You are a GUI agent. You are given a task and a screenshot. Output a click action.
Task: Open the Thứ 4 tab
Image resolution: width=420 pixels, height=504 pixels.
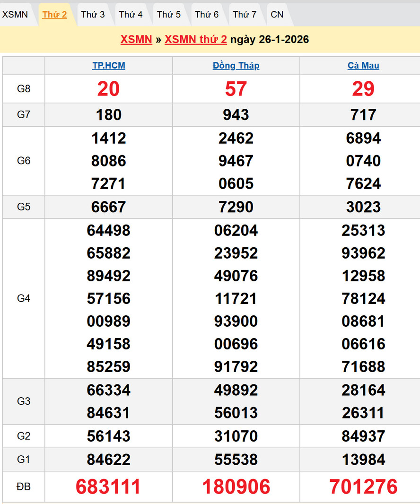coord(131,15)
